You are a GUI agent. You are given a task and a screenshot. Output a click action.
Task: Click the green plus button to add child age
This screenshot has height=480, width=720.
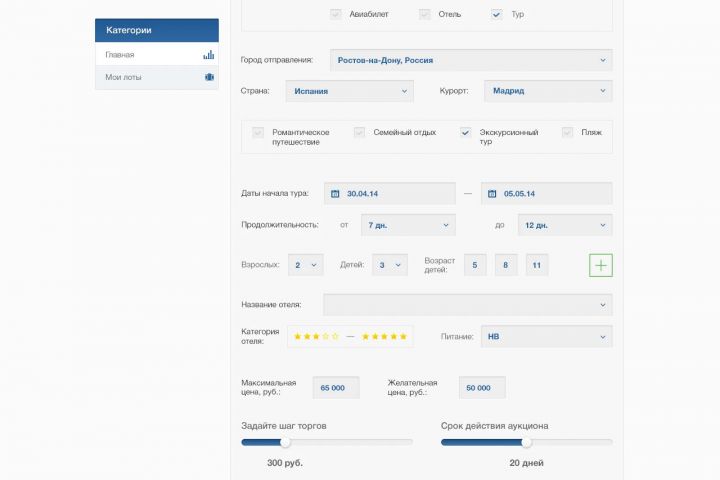601,265
